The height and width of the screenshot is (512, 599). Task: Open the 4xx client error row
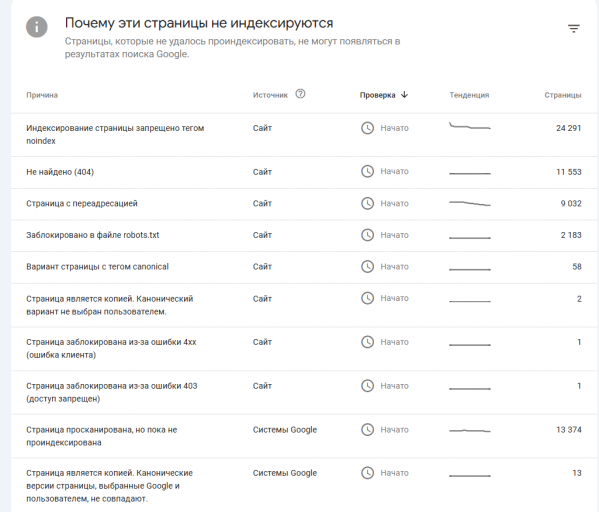304,348
